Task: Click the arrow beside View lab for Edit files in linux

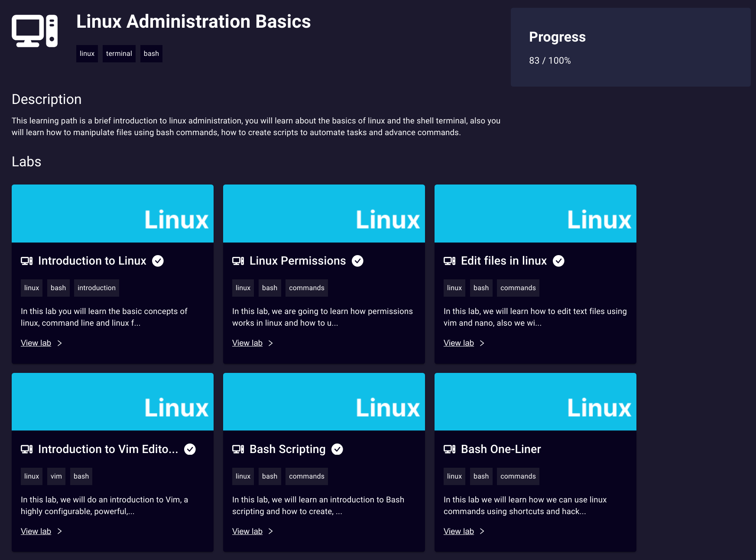Action: tap(482, 343)
